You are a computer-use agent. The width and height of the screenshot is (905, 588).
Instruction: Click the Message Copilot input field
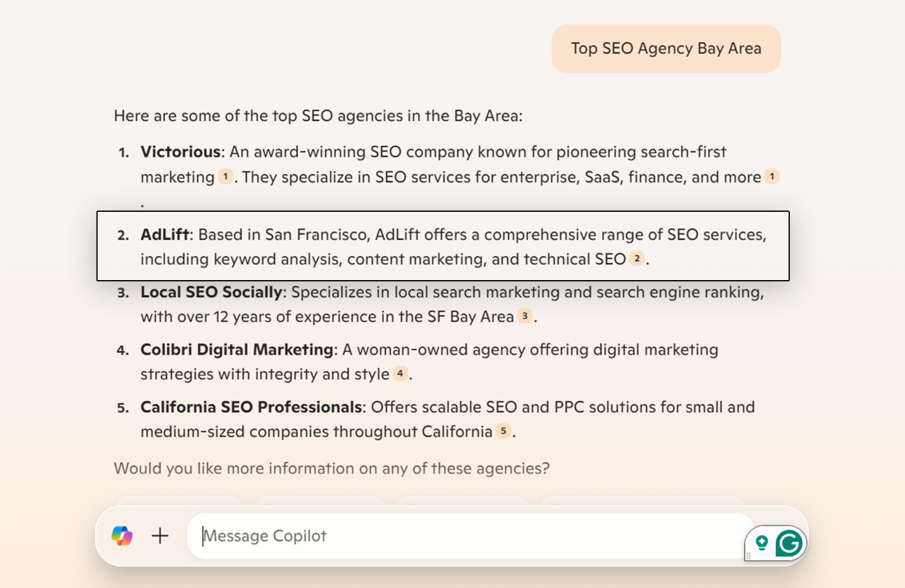[x=443, y=536]
